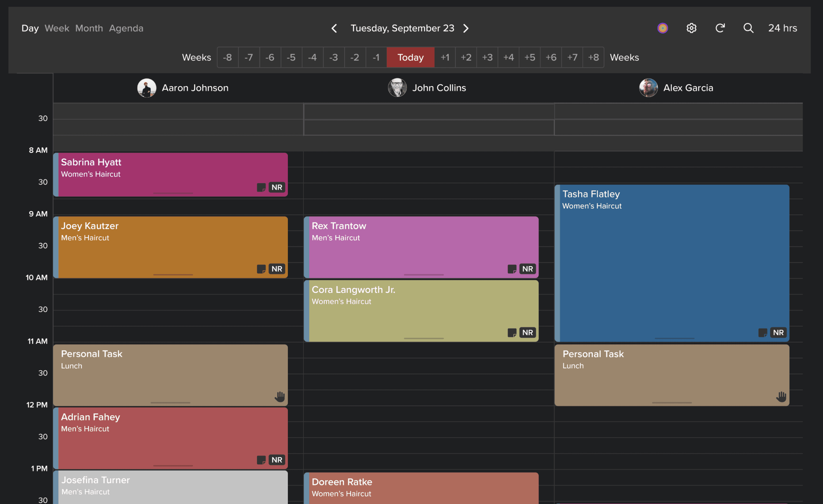This screenshot has width=823, height=504.
Task: Open the note icon on Sabrina Hyatt's appointment
Action: pyautogui.click(x=262, y=187)
